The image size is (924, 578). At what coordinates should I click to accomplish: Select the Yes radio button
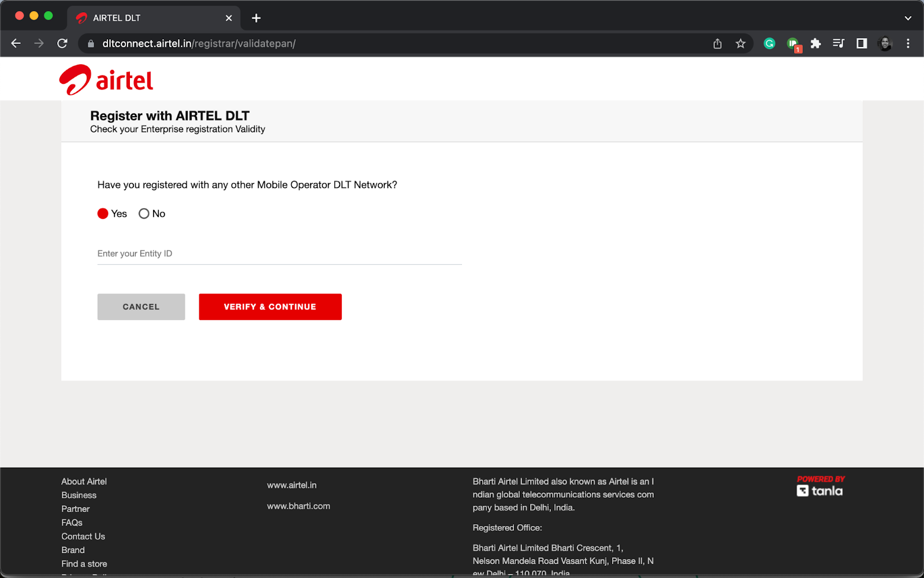(x=103, y=214)
